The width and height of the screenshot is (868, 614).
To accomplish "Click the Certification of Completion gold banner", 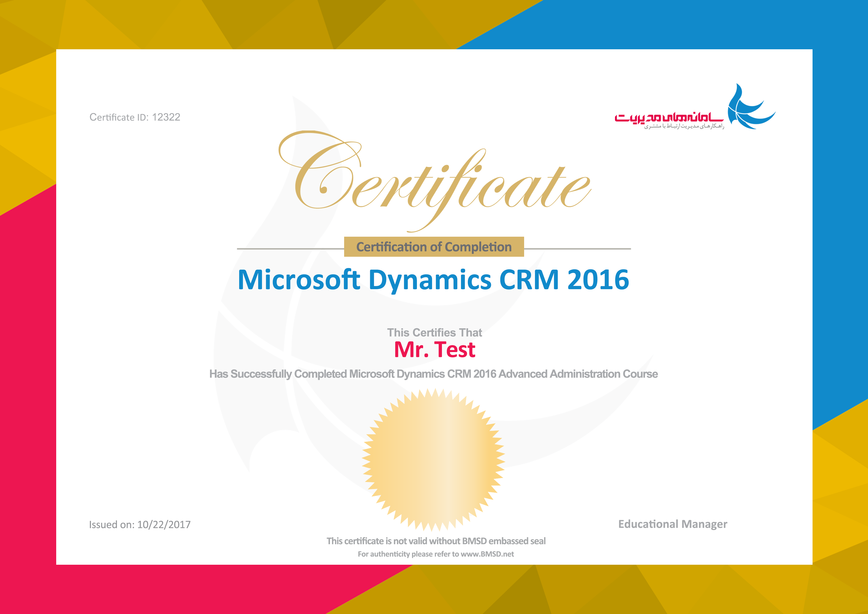I will (434, 247).
